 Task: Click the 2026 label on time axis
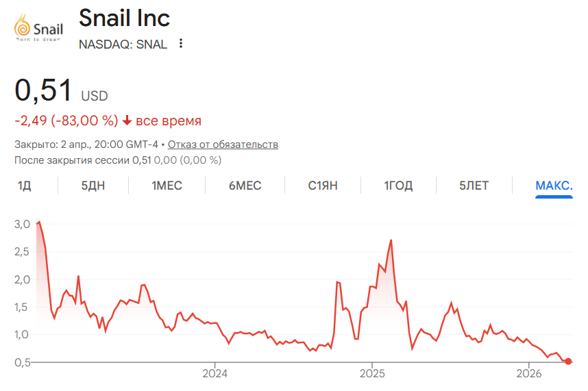(x=528, y=375)
